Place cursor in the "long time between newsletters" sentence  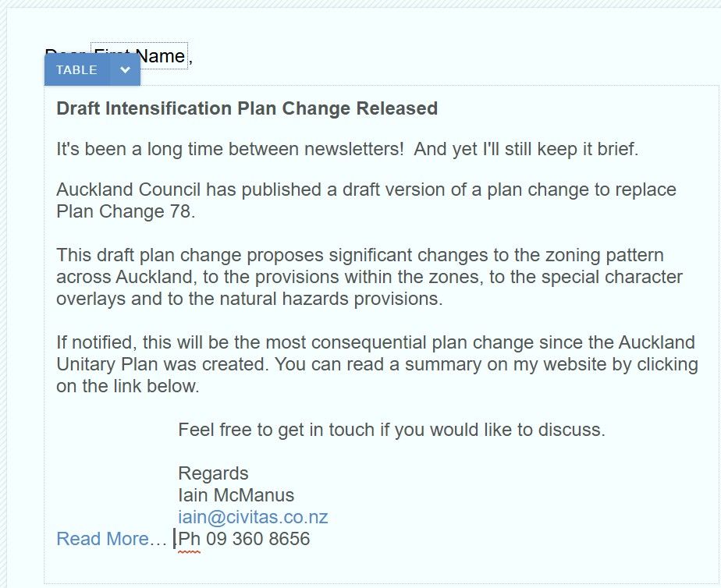point(347,149)
